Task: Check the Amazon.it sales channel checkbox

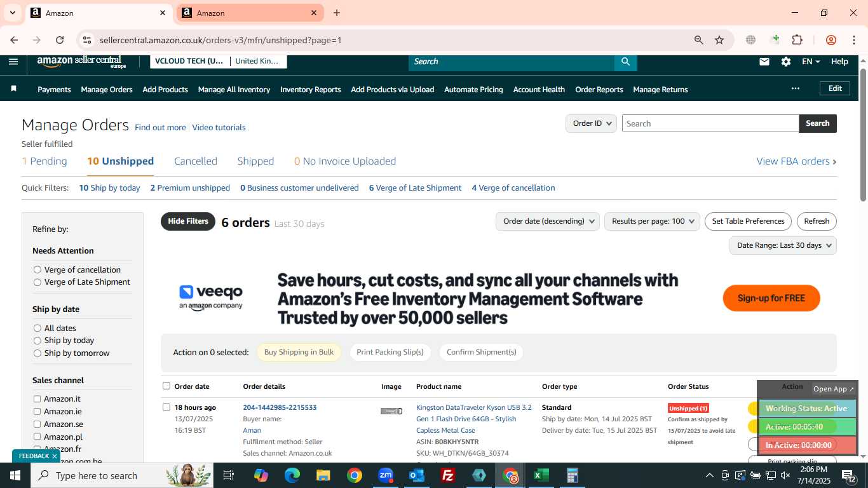Action: (x=37, y=399)
